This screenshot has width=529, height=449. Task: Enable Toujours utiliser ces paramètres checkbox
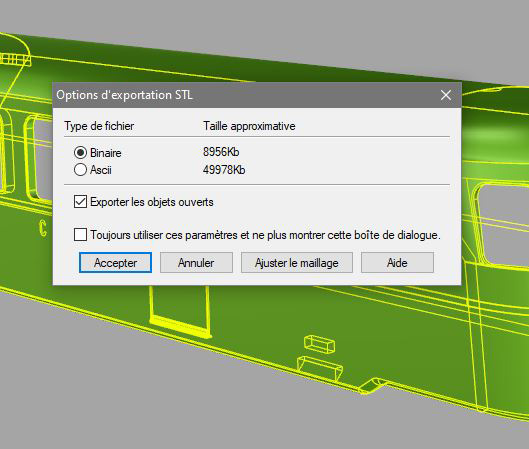(x=80, y=234)
